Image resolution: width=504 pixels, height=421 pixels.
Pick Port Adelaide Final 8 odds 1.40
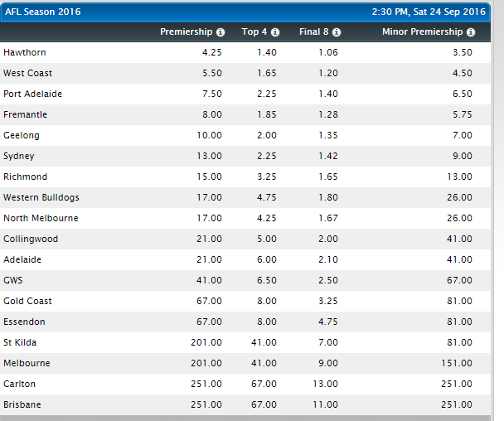point(327,94)
